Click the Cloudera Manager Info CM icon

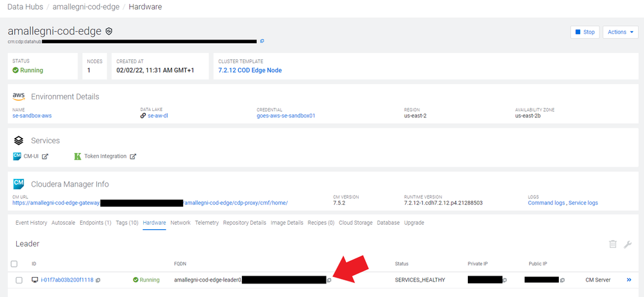19,183
